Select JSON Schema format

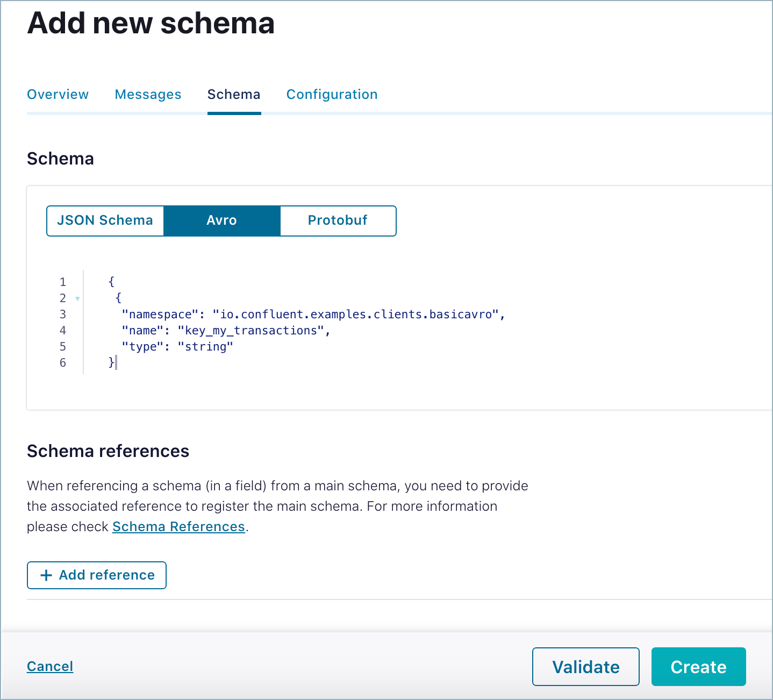105,220
